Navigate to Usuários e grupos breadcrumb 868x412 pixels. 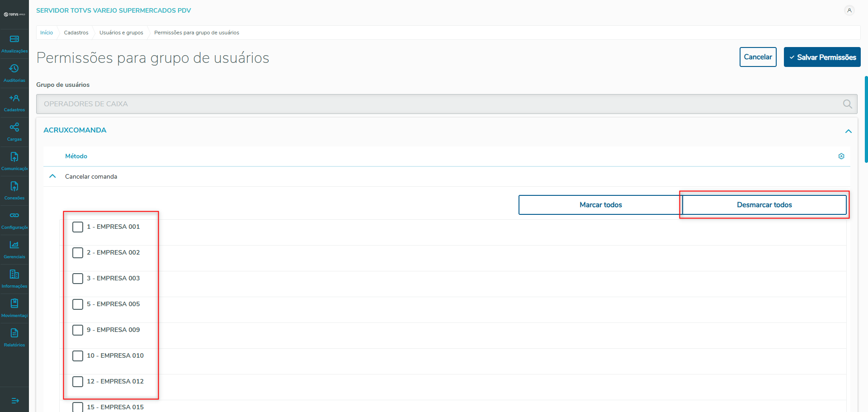click(121, 33)
